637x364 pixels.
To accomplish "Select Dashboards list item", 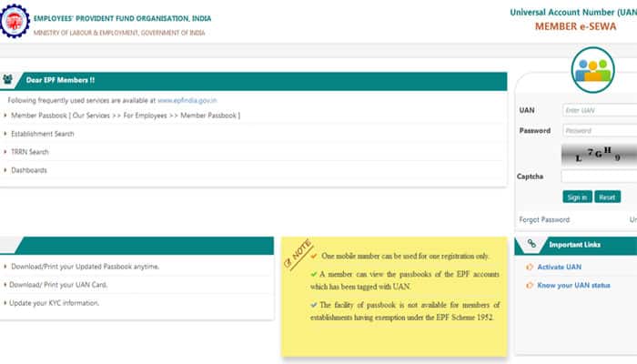I will [29, 170].
